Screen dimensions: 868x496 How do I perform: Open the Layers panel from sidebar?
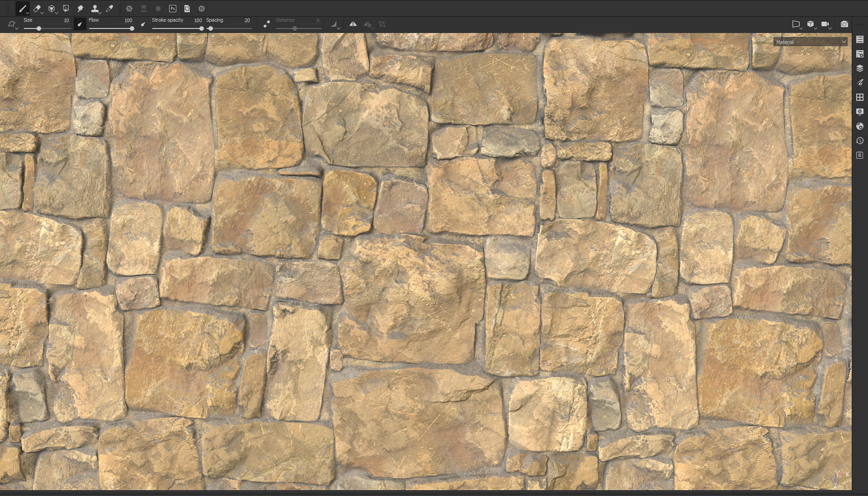coord(860,68)
